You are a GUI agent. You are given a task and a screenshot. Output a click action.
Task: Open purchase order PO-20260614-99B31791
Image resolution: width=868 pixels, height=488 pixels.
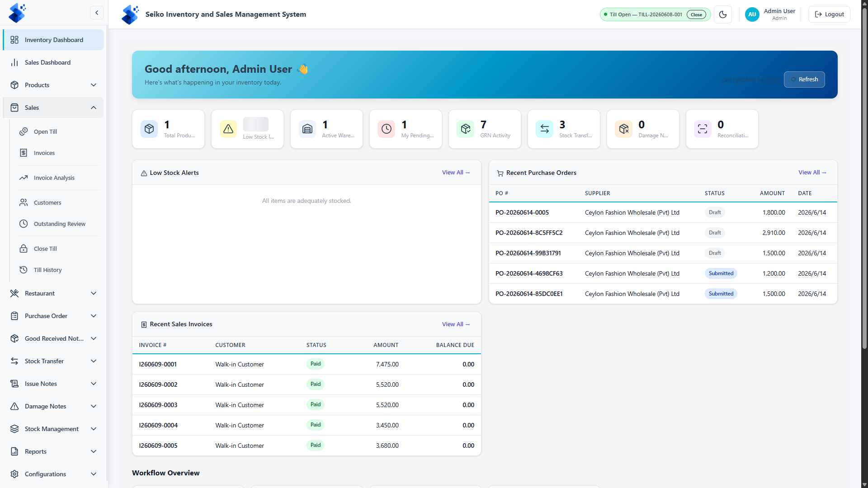[528, 253]
